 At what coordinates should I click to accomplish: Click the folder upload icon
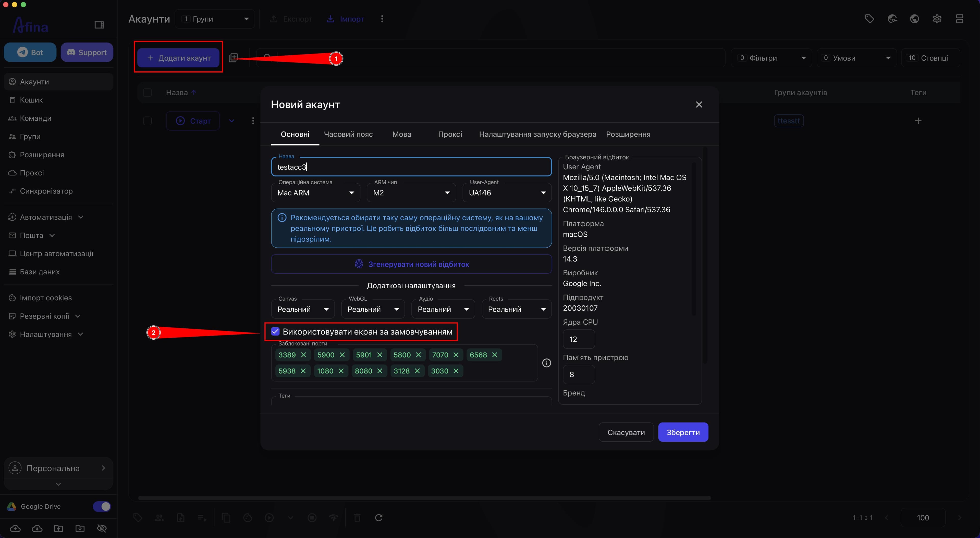pyautogui.click(x=59, y=528)
